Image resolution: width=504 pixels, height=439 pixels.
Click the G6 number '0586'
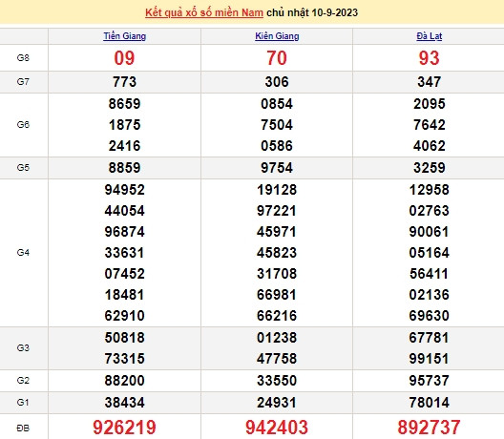click(277, 146)
